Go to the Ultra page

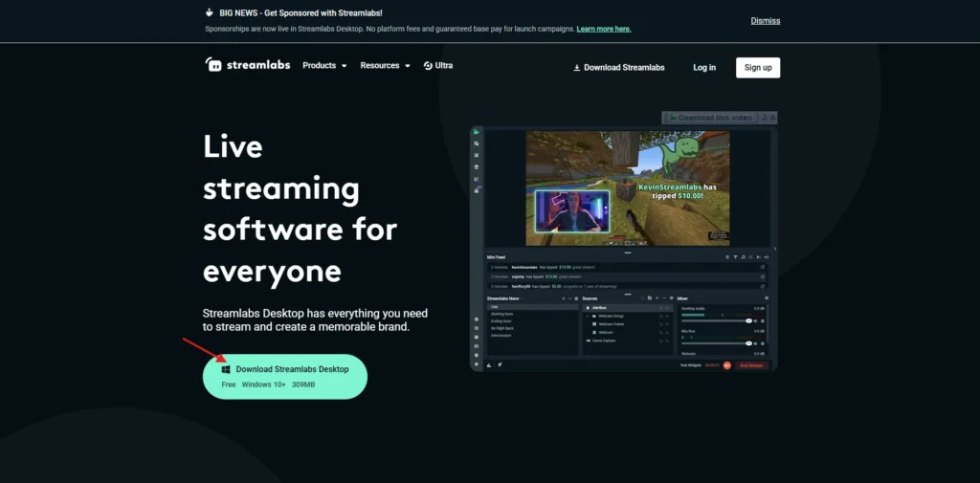[x=438, y=66]
